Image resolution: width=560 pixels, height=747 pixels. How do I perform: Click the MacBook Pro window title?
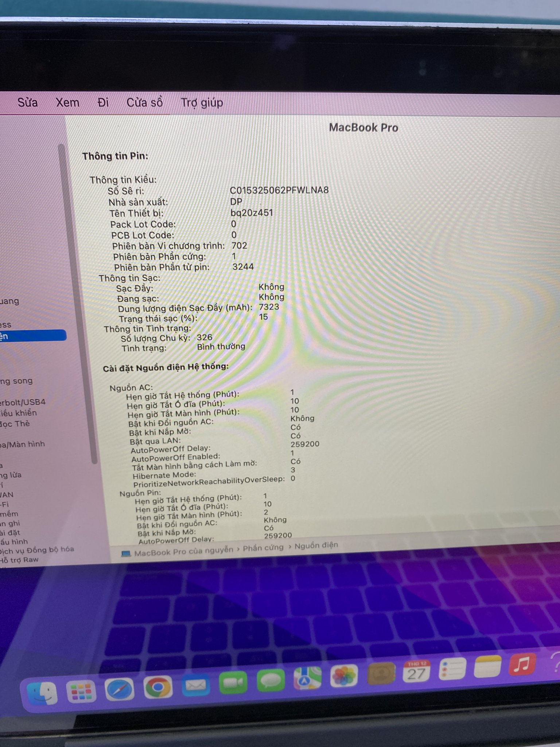pos(363,128)
